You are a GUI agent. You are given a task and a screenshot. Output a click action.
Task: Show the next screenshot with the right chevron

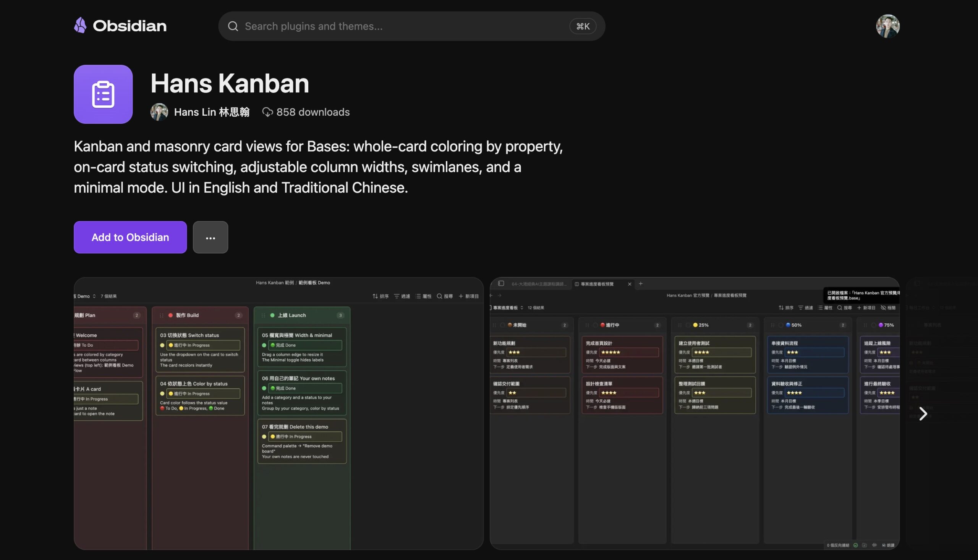[923, 414]
